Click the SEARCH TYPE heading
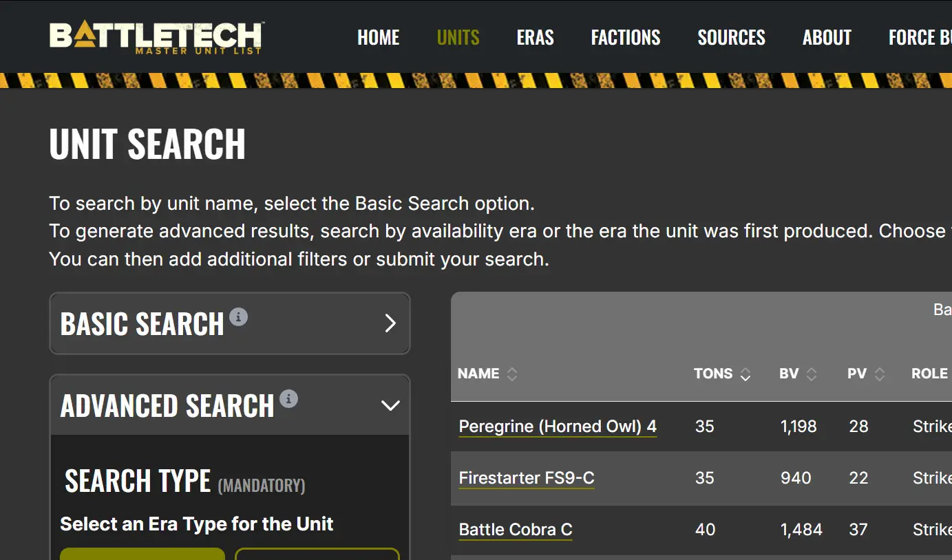Viewport: 952px width, 560px height. [138, 481]
